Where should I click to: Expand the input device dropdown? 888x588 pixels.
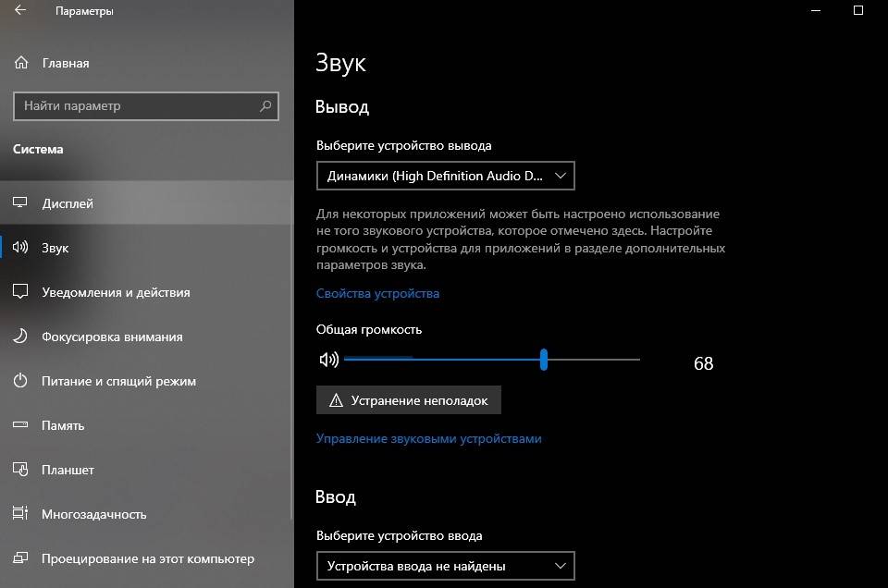(x=445, y=566)
